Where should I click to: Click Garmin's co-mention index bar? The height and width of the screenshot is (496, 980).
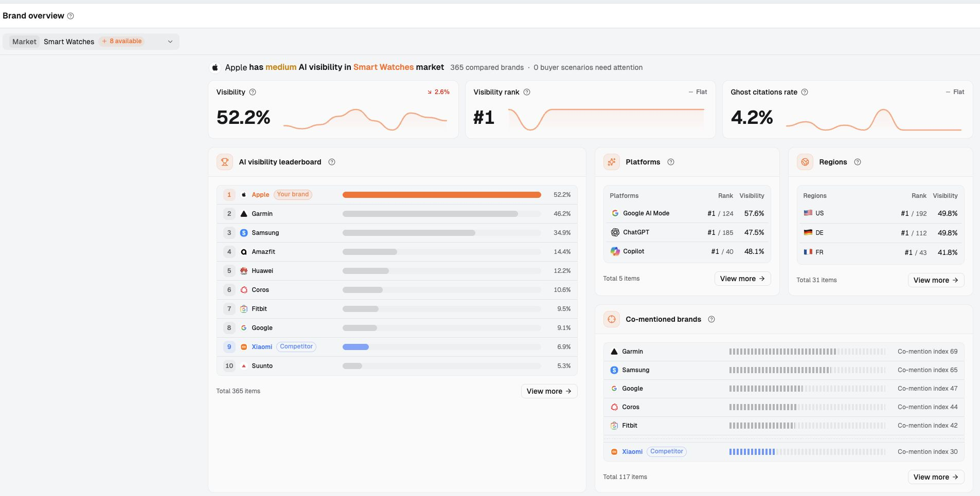pos(807,352)
